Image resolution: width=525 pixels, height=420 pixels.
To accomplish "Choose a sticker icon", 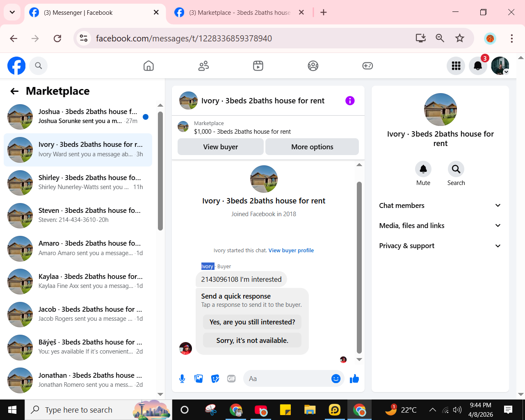I will (x=215, y=379).
